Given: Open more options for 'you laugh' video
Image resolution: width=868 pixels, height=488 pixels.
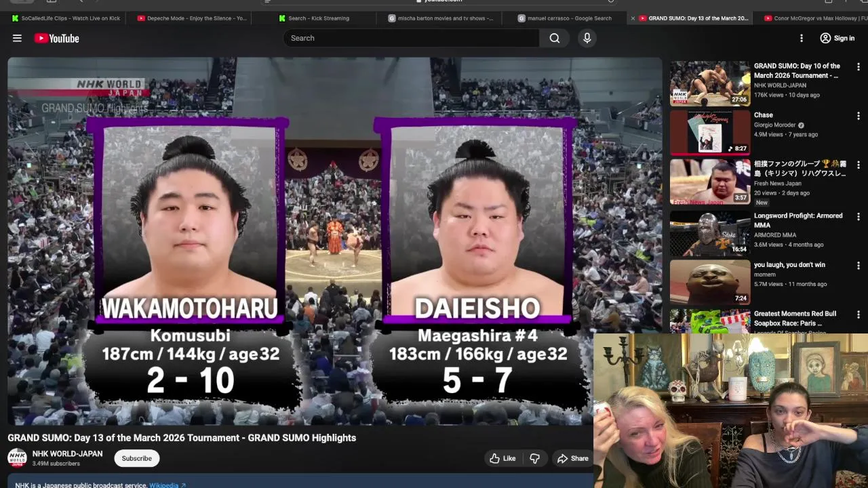Looking at the screenshot, I should coord(858,266).
